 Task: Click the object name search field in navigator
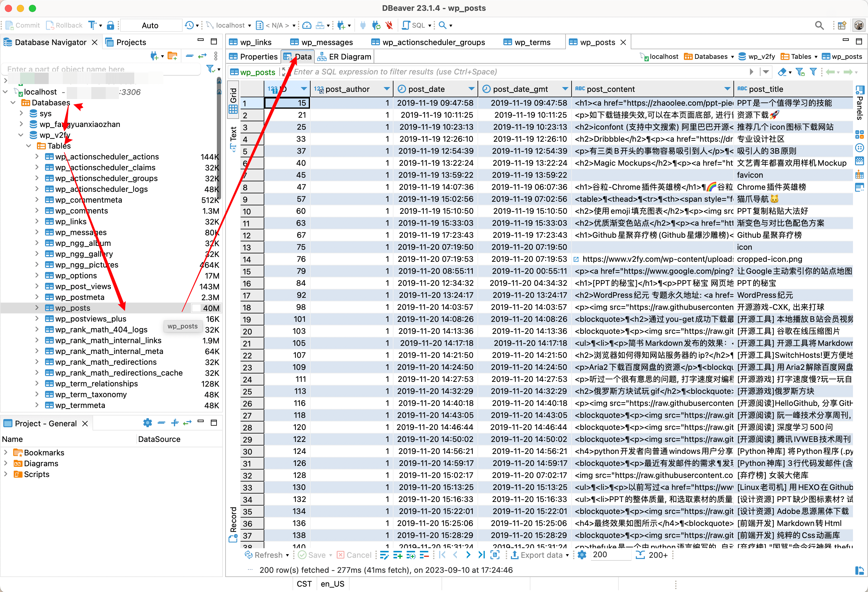[x=102, y=69]
